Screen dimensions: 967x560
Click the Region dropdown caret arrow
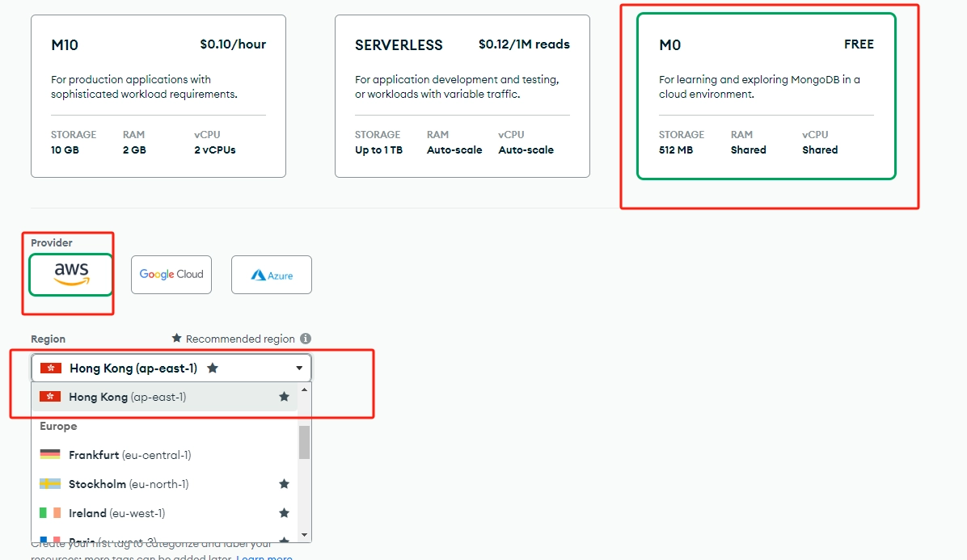coord(299,368)
